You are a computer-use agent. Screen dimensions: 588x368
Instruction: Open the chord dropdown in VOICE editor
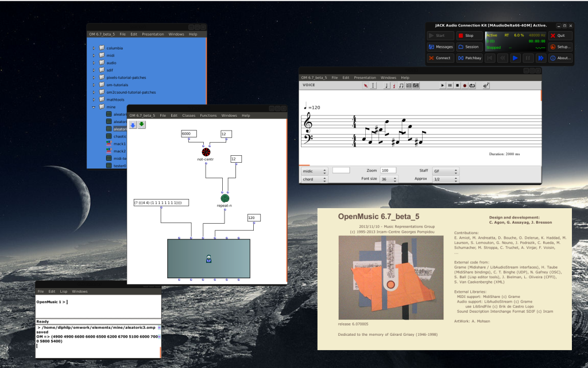pos(314,179)
